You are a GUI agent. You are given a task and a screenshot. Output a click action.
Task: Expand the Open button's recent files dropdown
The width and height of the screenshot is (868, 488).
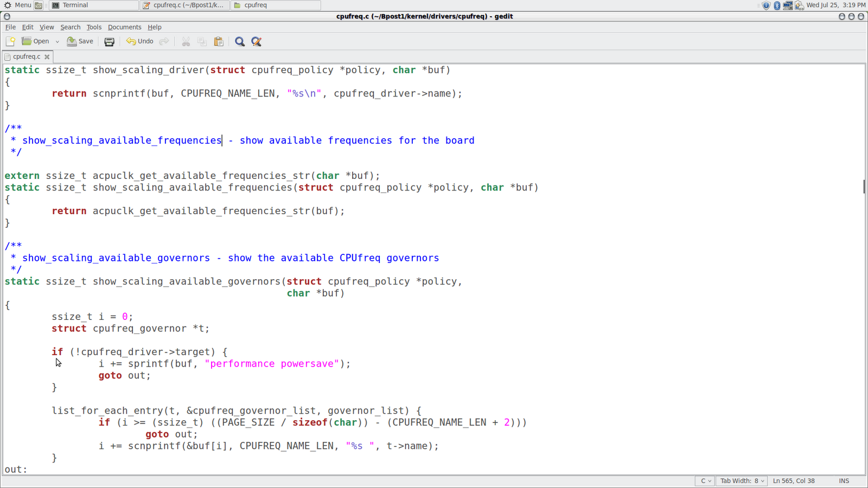point(57,41)
